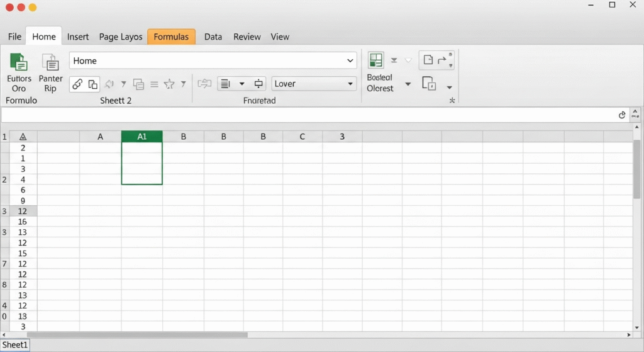Click the green table grid icon
The image size is (644, 352).
(x=375, y=60)
